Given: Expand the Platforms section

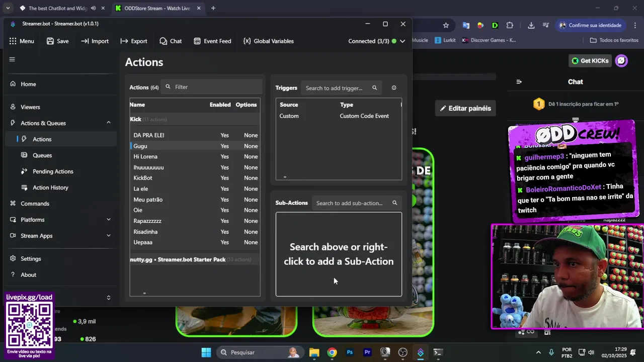Looking at the screenshot, I should click(x=60, y=220).
